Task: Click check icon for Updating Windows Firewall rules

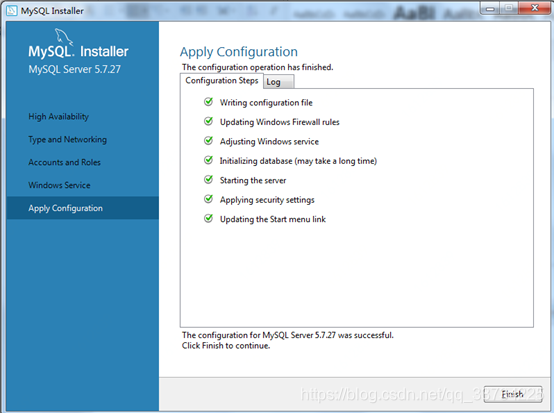Action: tap(208, 122)
